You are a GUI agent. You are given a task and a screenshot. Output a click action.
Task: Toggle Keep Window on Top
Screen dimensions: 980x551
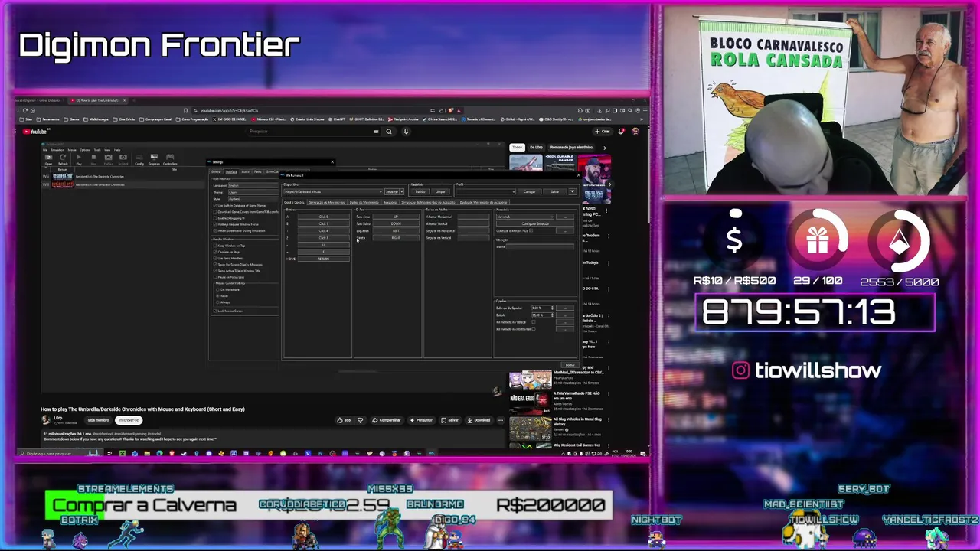pyautogui.click(x=215, y=246)
